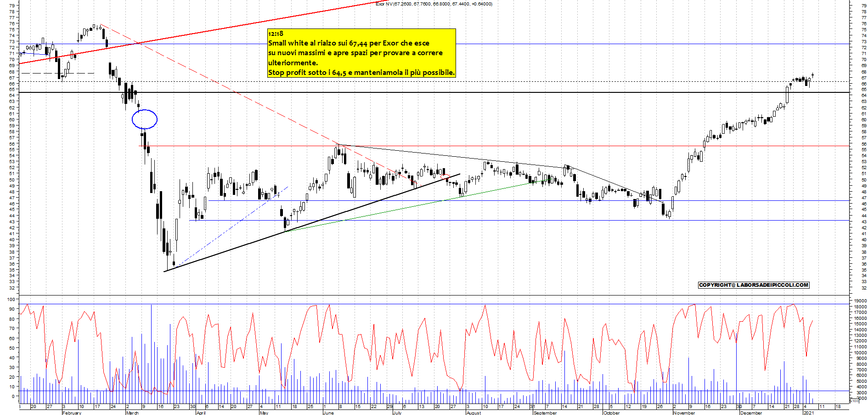Image resolution: width=868 pixels, height=415 pixels.
Task: Click the Exor NV price title text
Action: click(434, 4)
